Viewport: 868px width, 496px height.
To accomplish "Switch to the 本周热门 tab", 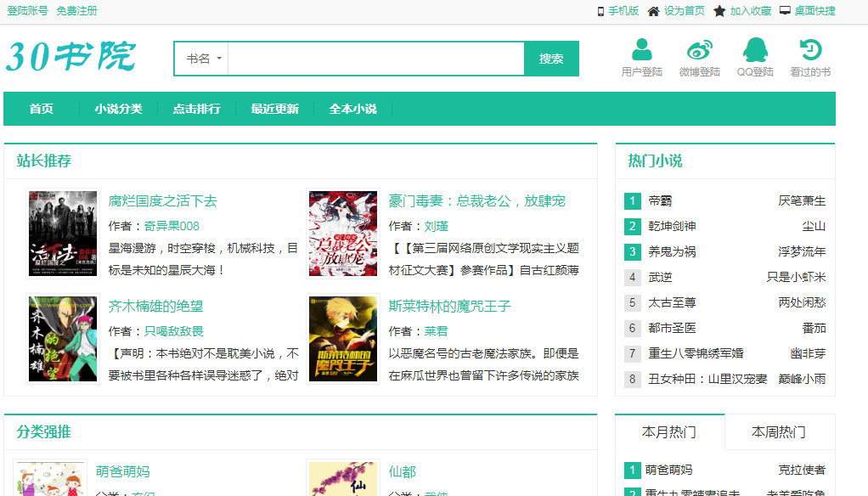I will point(779,431).
